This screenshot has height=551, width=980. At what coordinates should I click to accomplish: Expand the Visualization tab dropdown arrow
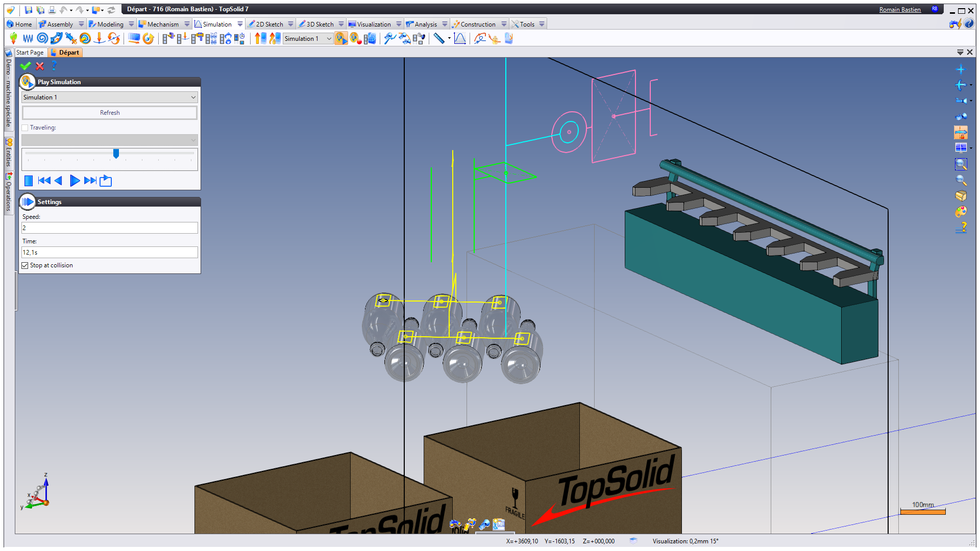point(399,24)
